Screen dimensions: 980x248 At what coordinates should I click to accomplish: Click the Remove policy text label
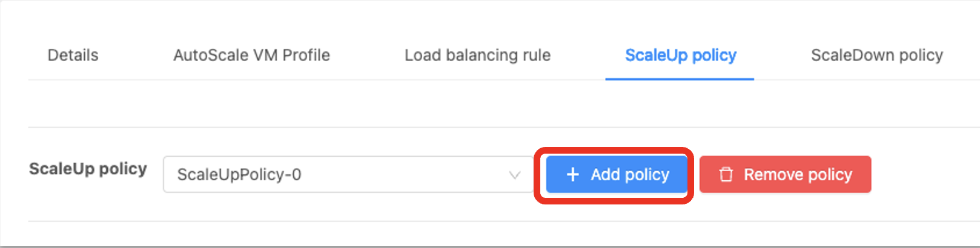[x=798, y=175]
